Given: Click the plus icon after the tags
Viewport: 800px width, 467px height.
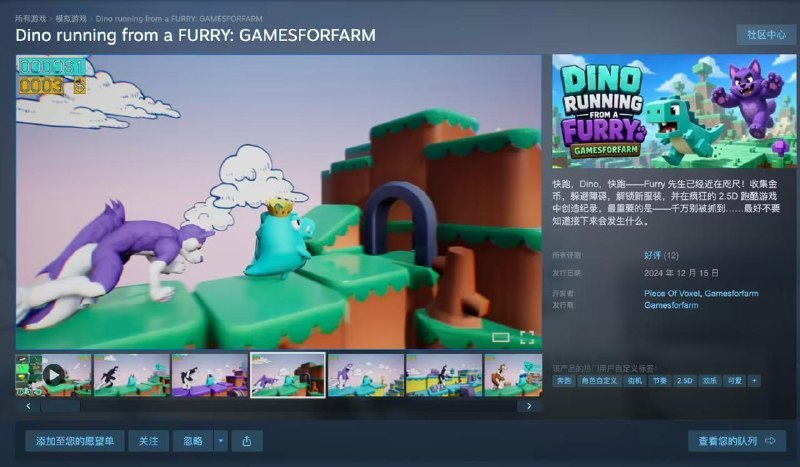Looking at the screenshot, I should click(754, 381).
